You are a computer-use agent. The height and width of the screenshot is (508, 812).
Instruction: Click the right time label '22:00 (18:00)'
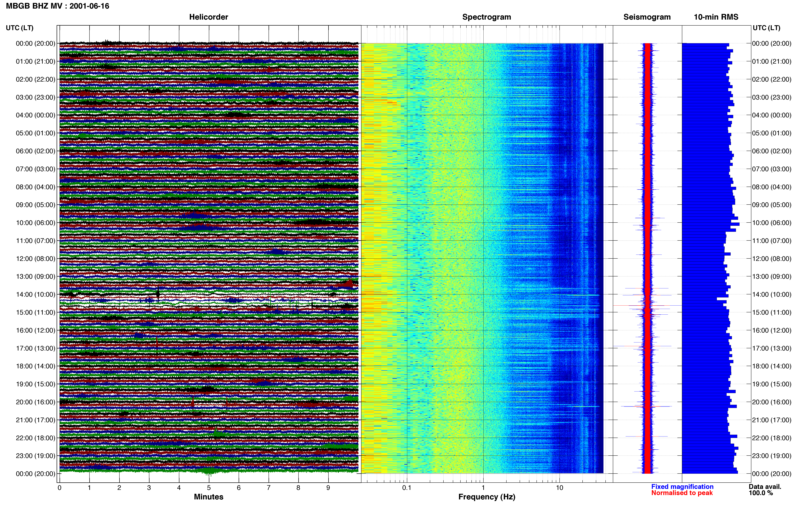(772, 438)
